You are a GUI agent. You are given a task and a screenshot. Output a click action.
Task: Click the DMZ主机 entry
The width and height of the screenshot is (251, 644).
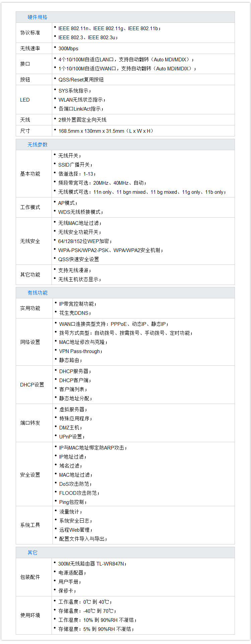click(70, 427)
